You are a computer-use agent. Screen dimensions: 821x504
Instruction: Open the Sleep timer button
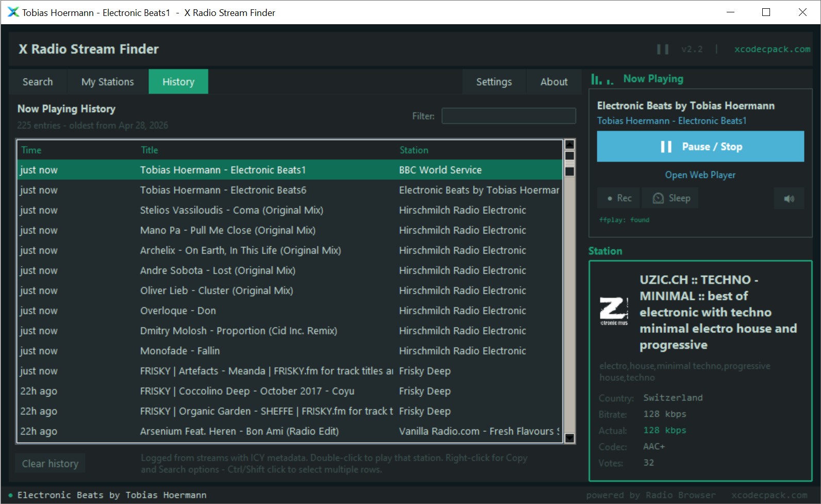671,198
